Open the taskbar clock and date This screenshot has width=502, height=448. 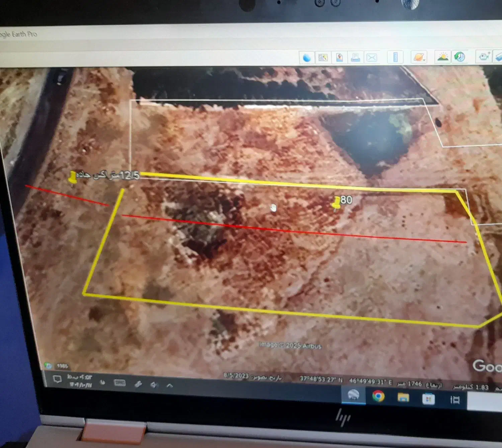[80, 381]
